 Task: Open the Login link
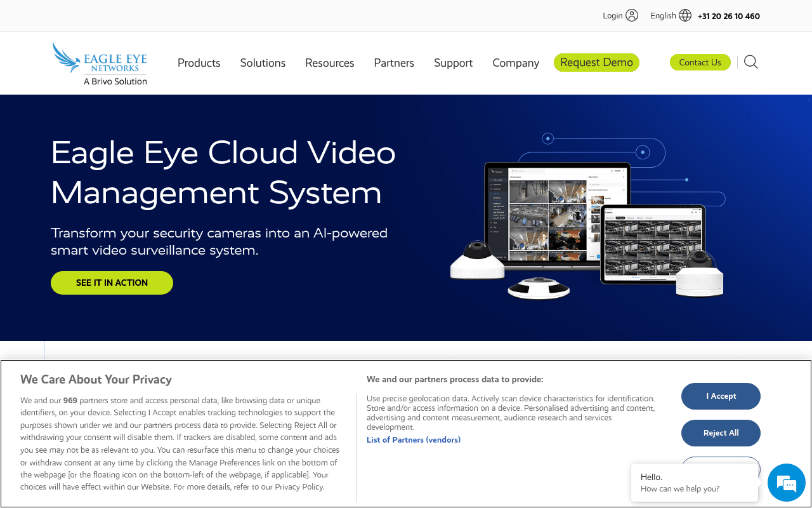(x=612, y=16)
